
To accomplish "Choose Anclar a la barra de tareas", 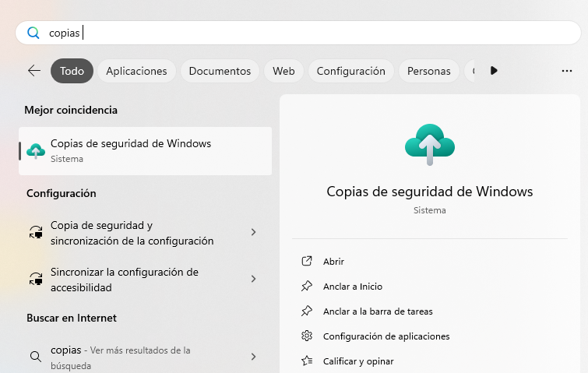I will click(x=378, y=311).
